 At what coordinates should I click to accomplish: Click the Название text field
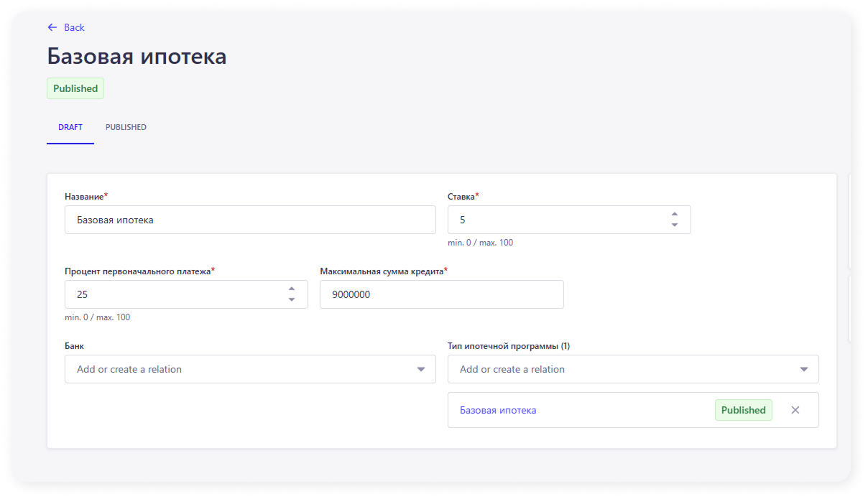coord(250,220)
